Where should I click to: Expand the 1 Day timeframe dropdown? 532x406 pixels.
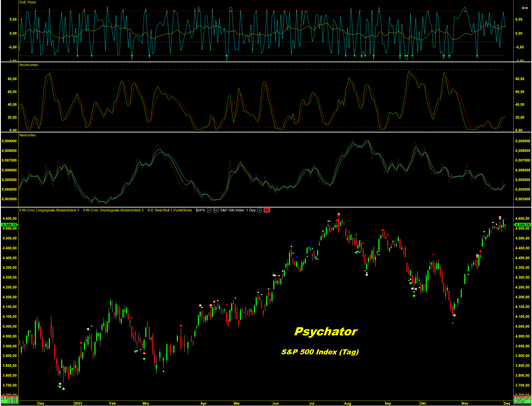tap(260, 210)
